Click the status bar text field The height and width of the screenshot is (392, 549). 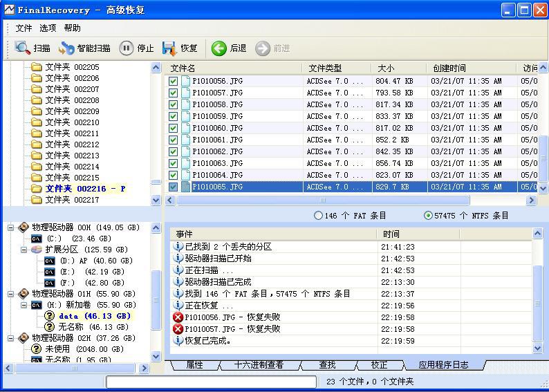212,382
